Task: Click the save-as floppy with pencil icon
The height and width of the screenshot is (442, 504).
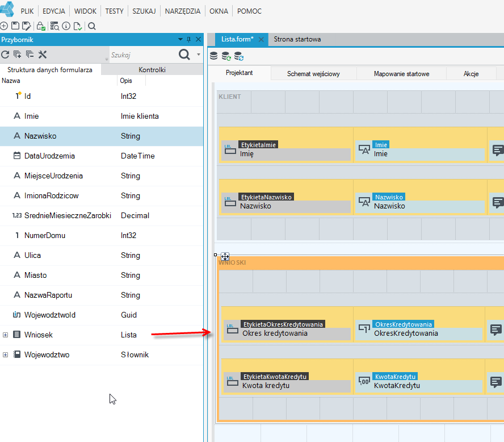Action: pos(26,26)
